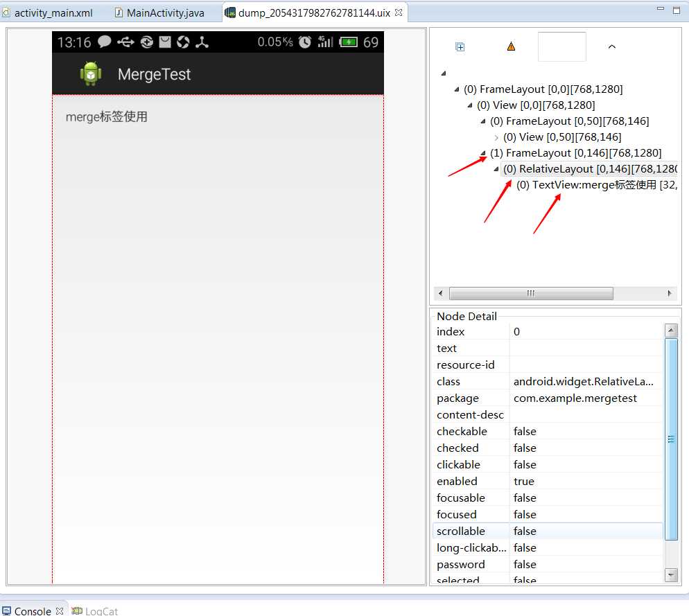Select the (0) RelativeLayout tree row
This screenshot has width=689, height=616.
point(590,168)
